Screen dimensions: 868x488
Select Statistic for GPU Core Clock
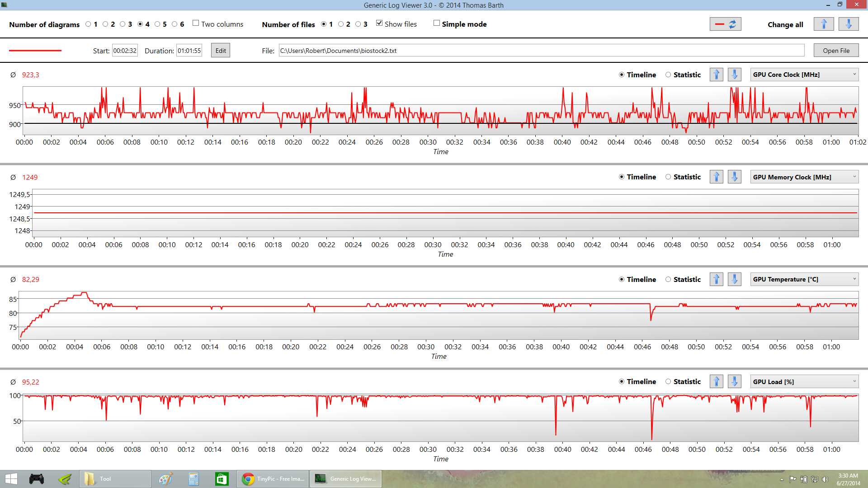point(668,75)
